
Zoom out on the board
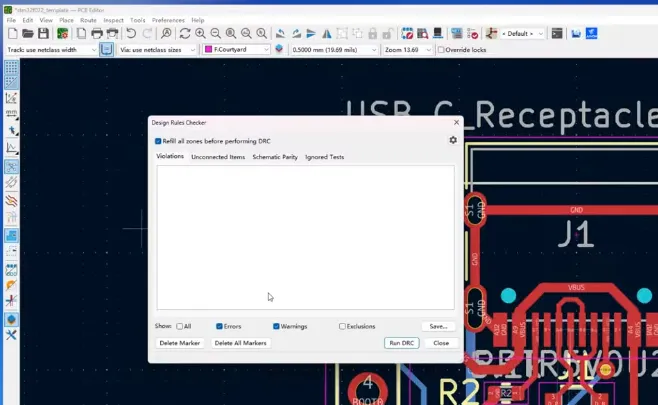coord(215,34)
